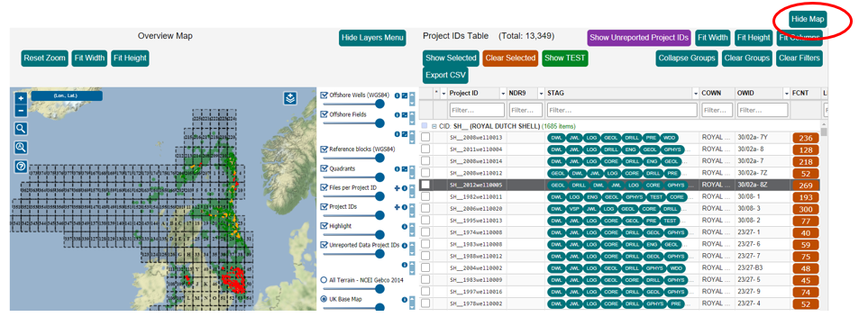Click info icon for Offshore Fields layer

point(397,114)
